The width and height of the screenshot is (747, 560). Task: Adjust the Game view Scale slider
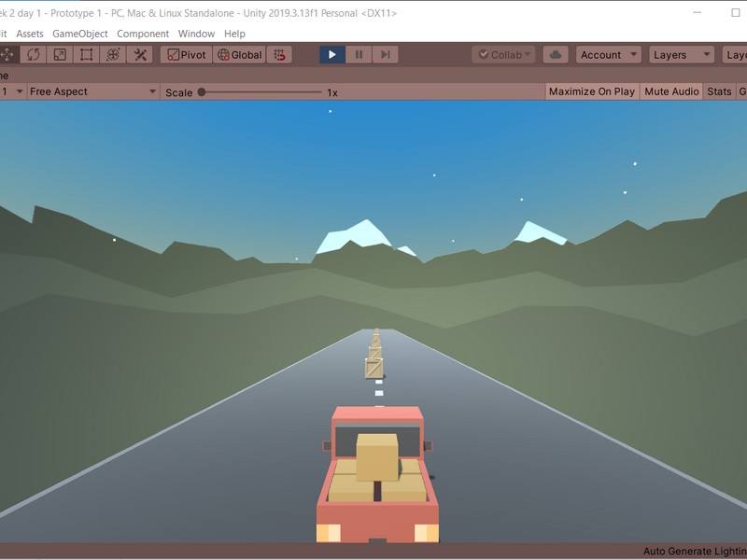[201, 91]
